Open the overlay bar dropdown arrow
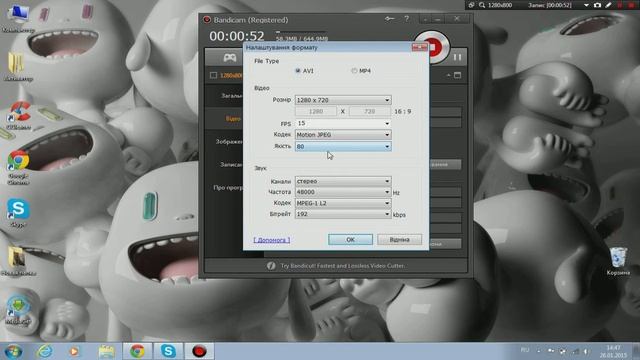The width and height of the screenshot is (640, 360). [587, 5]
